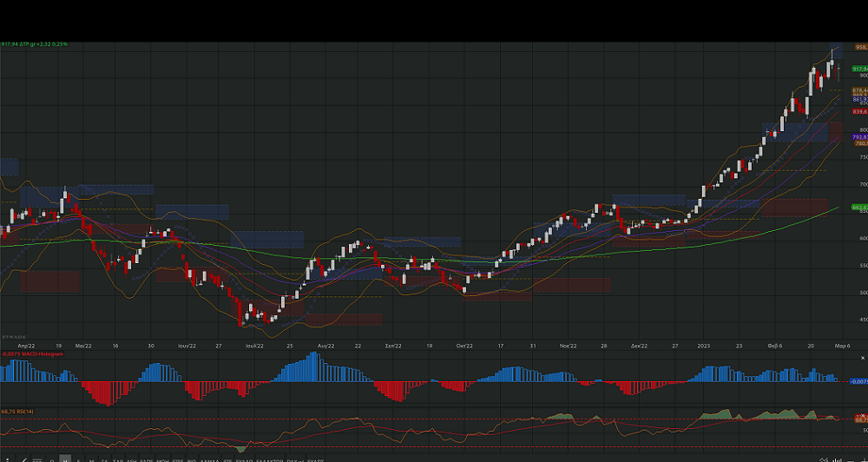This screenshot has height=462, width=868.
Task: Click the Φεβ 6 date on time axis
Action: click(x=774, y=346)
